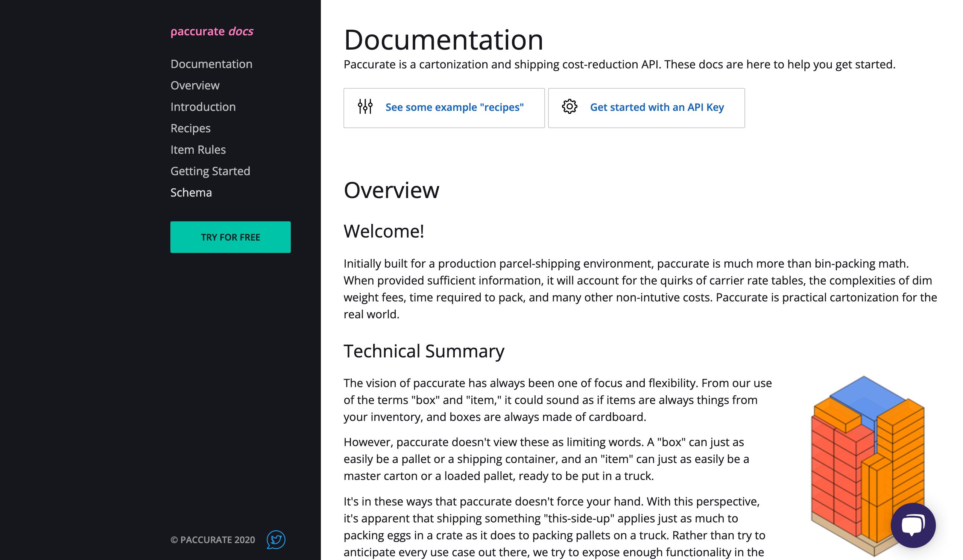Click the Documentation page heading
This screenshot has height=560, width=963.
point(443,40)
